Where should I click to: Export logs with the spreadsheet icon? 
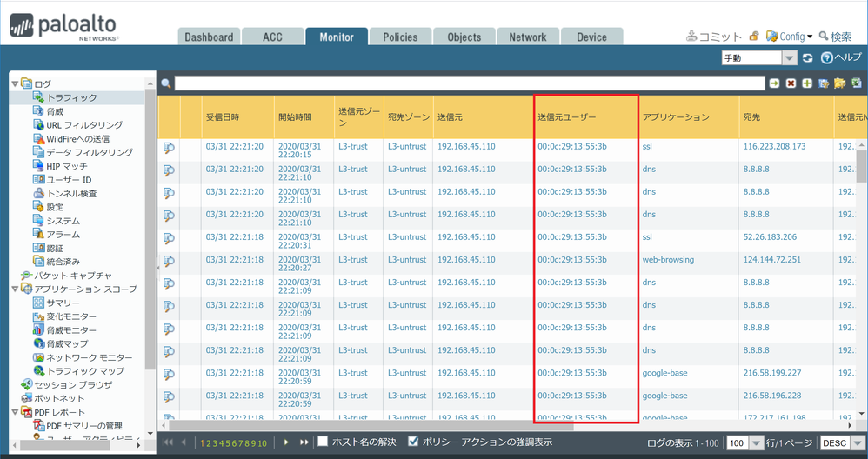(857, 83)
